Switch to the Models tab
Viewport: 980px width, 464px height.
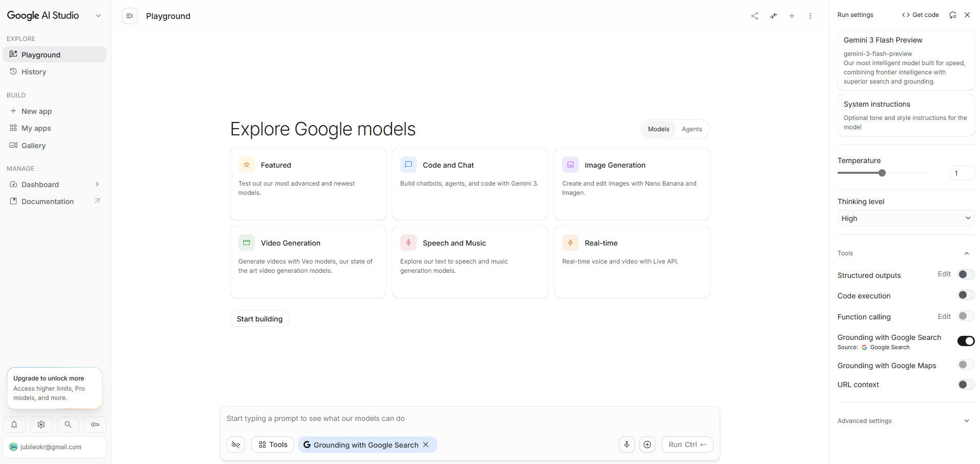click(658, 129)
